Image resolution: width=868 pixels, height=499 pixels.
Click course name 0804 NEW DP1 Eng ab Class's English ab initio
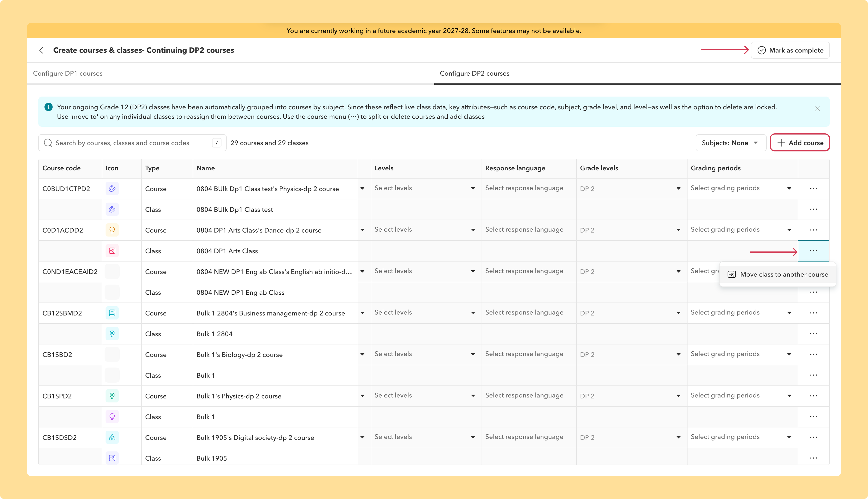click(x=274, y=272)
